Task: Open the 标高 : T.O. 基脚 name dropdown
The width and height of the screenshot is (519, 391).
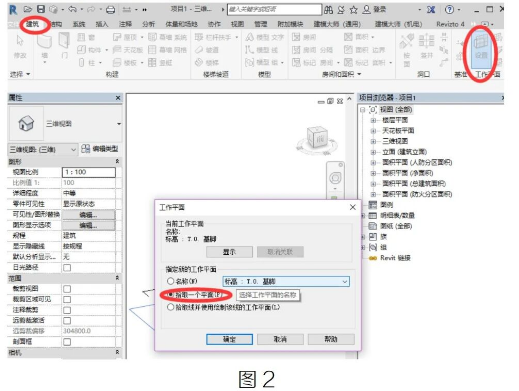Action: [286, 281]
